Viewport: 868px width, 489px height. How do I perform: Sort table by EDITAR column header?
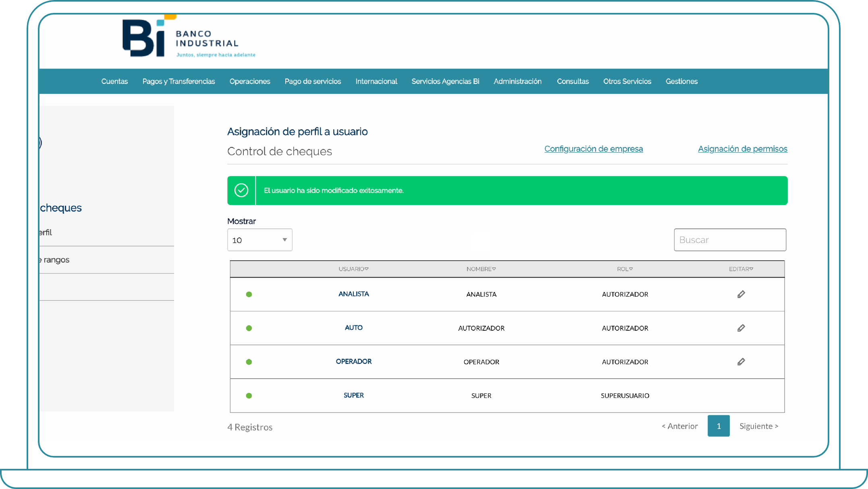tap(741, 269)
